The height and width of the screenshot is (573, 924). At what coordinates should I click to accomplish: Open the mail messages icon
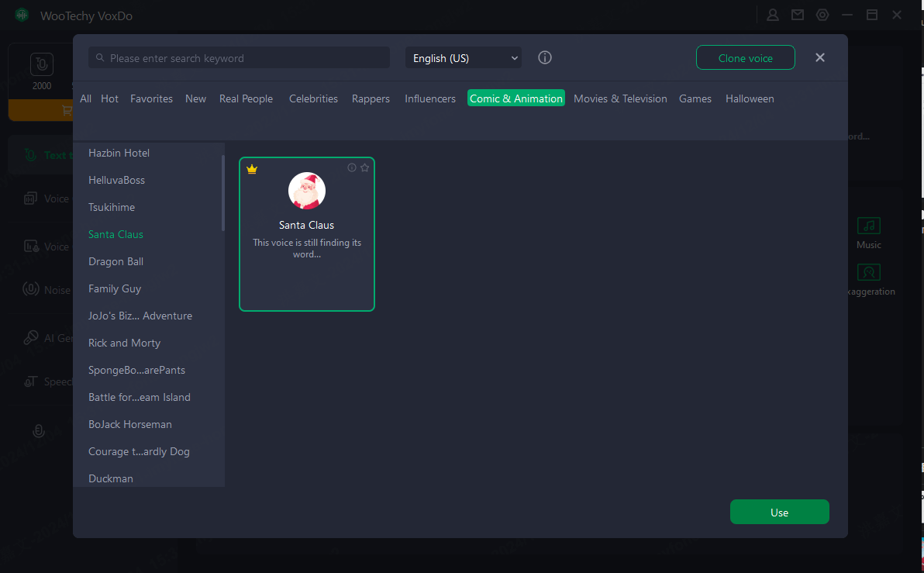pos(797,15)
